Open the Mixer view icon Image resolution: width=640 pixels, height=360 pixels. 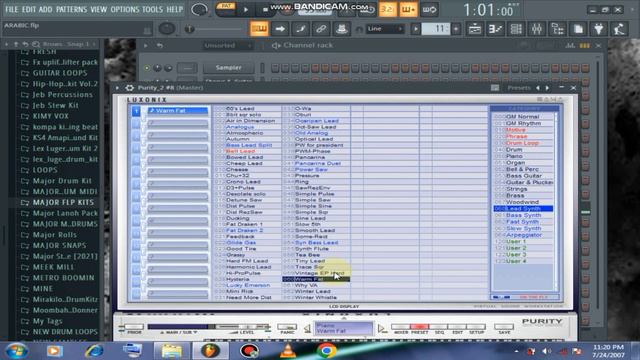[x=537, y=29]
